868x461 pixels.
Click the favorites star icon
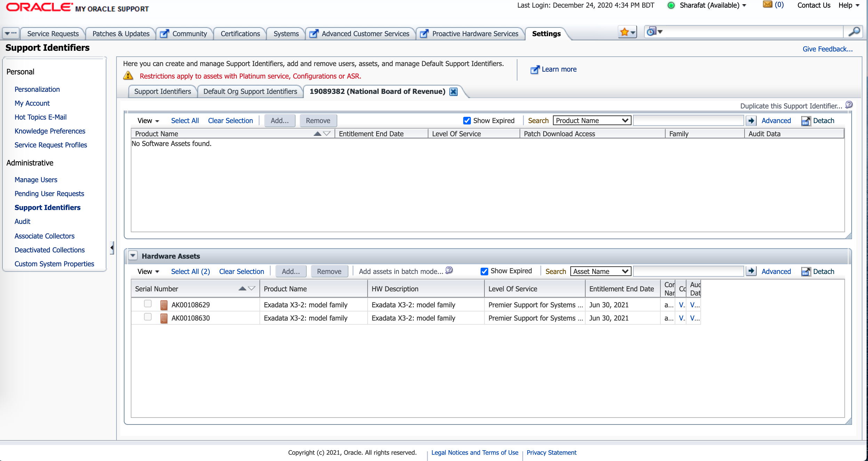pos(625,32)
